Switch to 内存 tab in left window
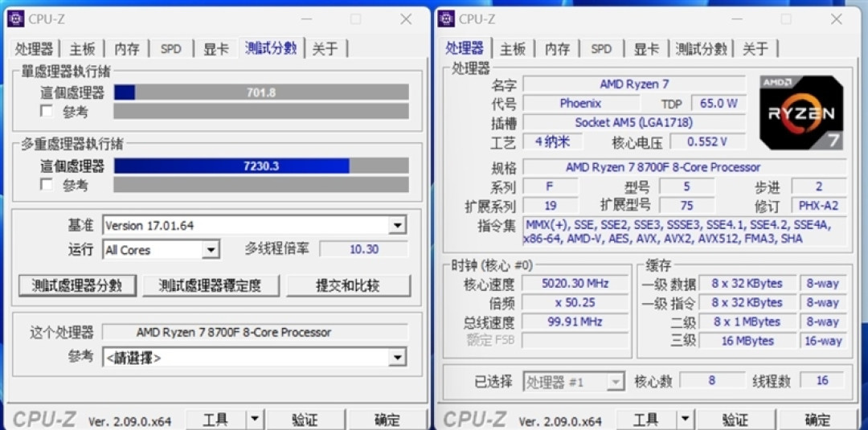 click(127, 49)
